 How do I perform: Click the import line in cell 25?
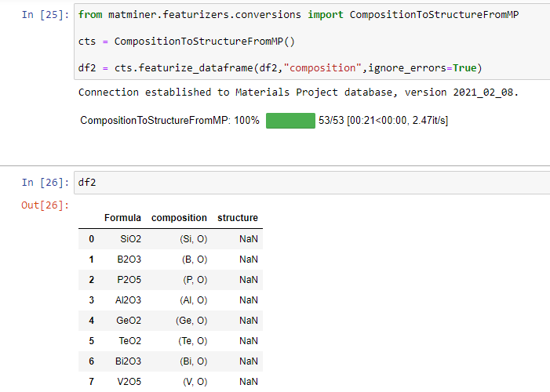click(x=298, y=15)
